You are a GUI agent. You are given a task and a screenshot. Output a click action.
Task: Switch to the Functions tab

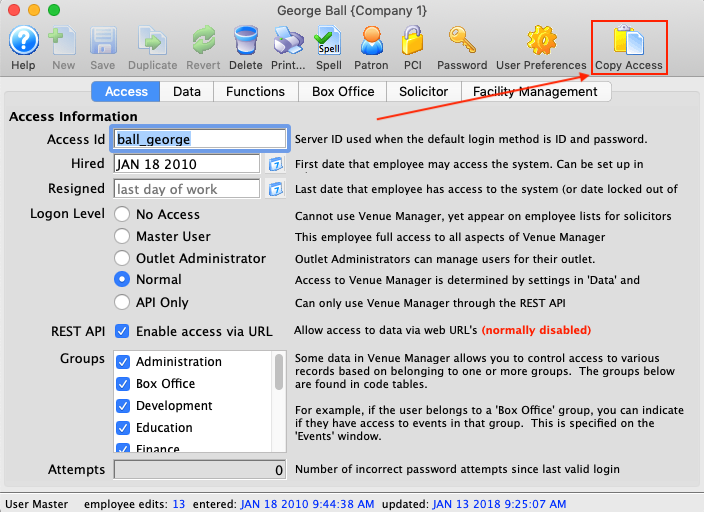click(x=255, y=92)
